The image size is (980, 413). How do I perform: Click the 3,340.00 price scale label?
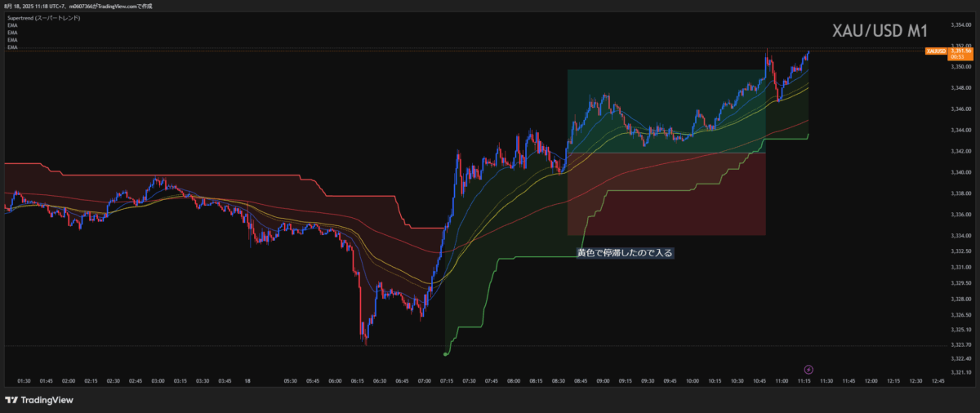click(x=961, y=172)
